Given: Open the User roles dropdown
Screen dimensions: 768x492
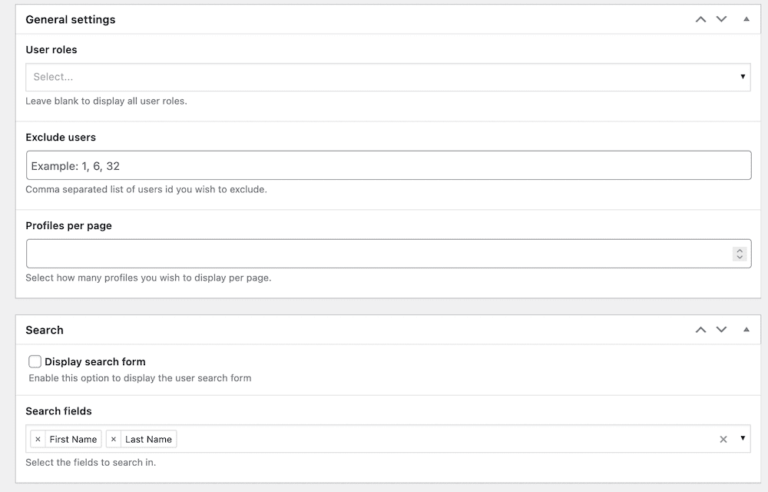Looking at the screenshot, I should (742, 76).
